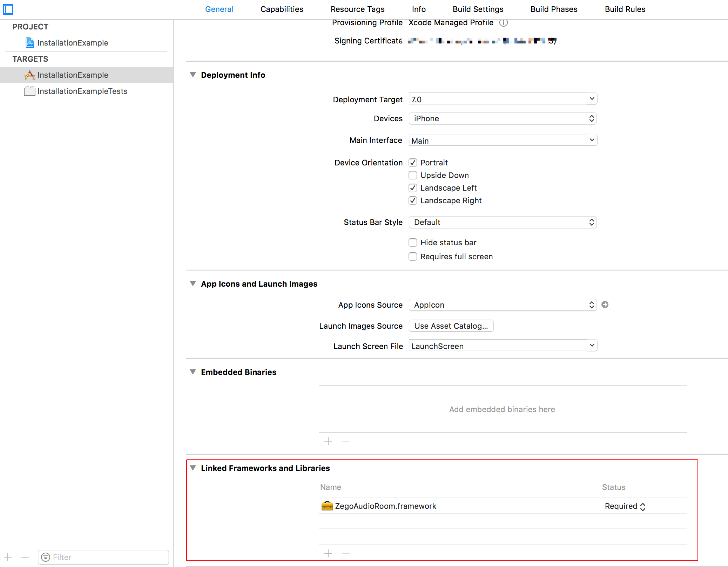Click the filter icon in Filter field
This screenshot has height=567, width=728.
pos(46,557)
